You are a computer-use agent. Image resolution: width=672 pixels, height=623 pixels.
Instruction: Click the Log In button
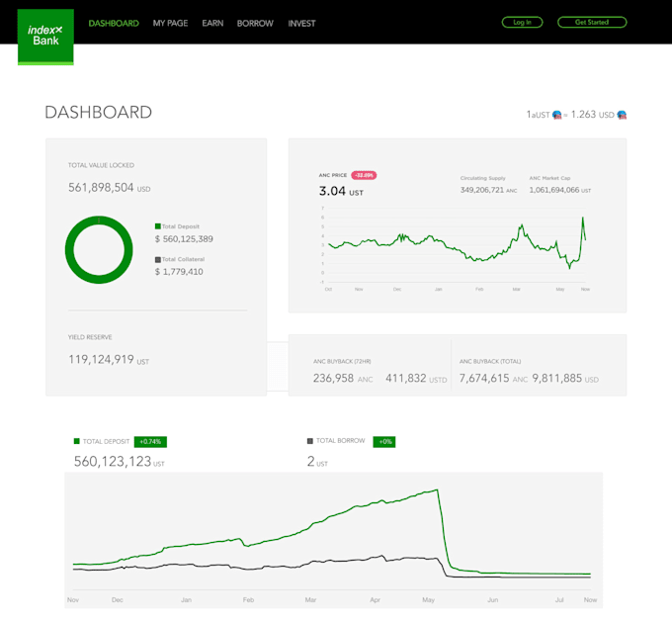coord(522,23)
